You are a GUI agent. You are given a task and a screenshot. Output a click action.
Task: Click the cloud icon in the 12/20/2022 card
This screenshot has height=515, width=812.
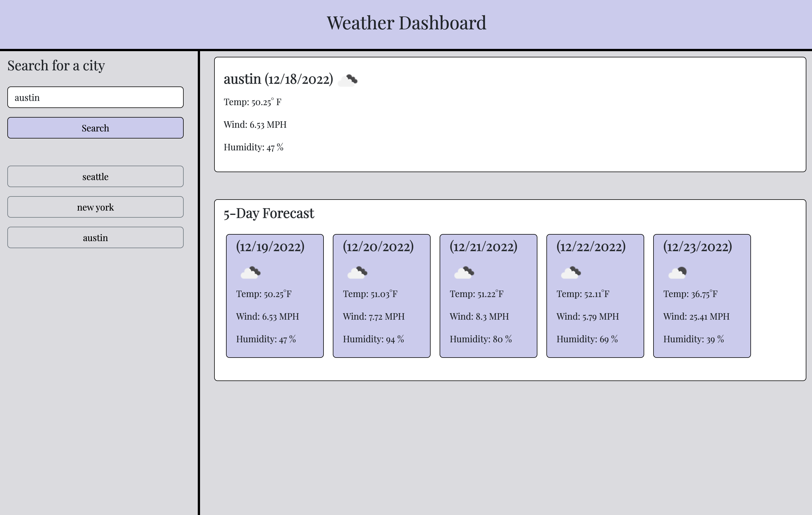point(357,272)
